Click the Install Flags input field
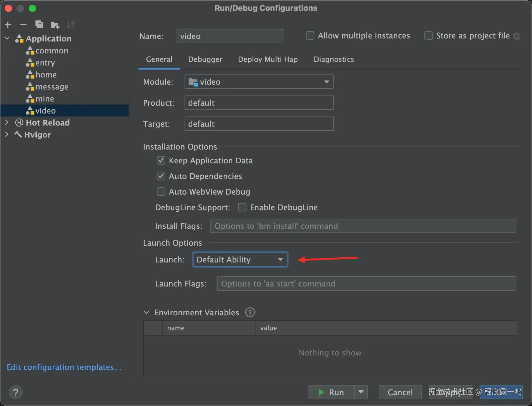 click(363, 226)
